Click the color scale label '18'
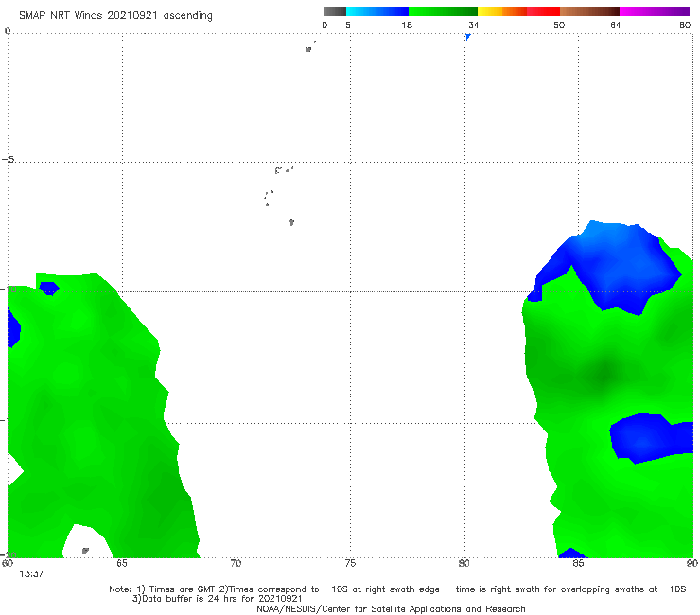The height and width of the screenshot is (615, 700). click(407, 25)
